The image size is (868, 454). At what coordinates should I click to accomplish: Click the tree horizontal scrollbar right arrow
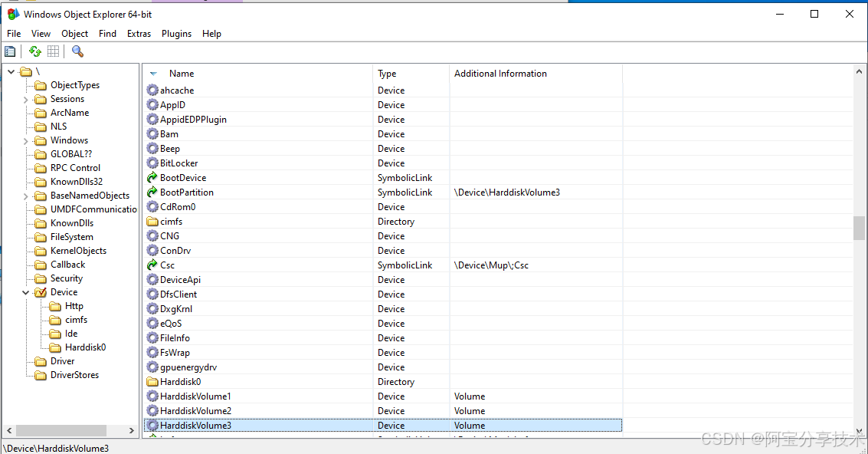pos(131,431)
